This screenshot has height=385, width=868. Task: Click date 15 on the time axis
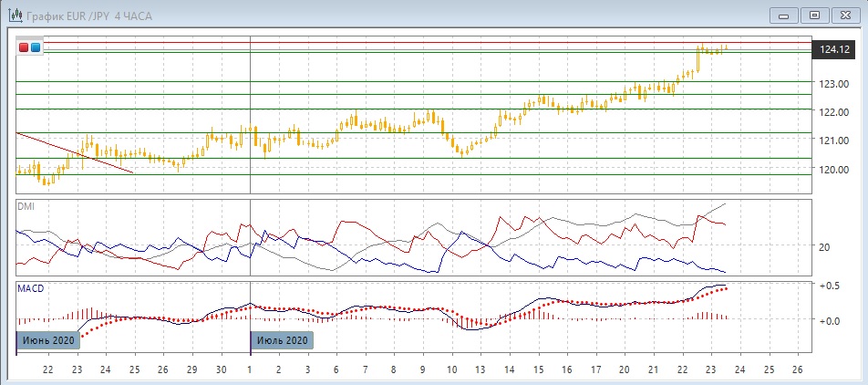pos(539,369)
